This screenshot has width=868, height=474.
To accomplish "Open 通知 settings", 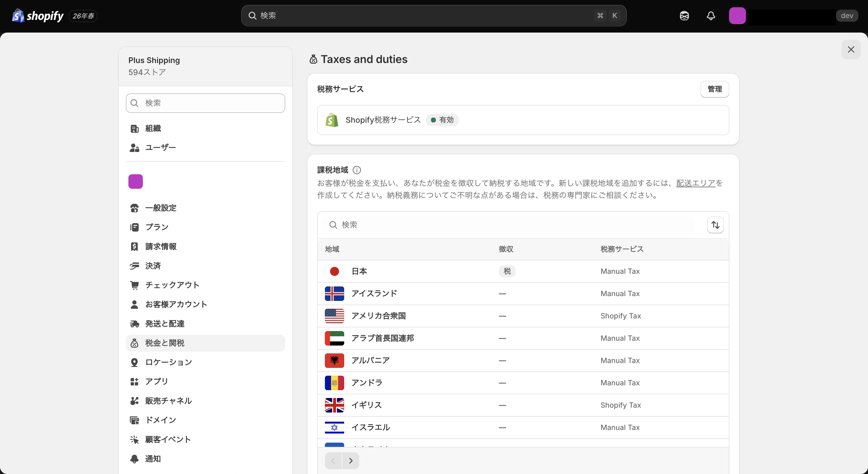I will coord(205,459).
